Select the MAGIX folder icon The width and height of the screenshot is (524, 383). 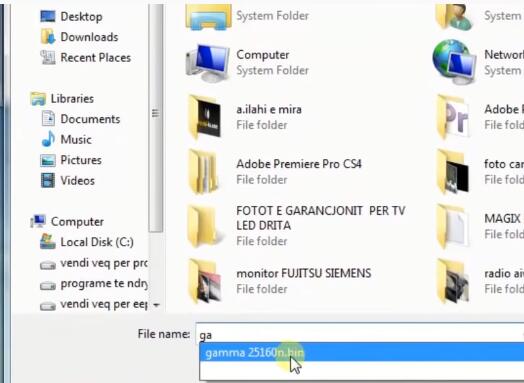click(x=452, y=226)
